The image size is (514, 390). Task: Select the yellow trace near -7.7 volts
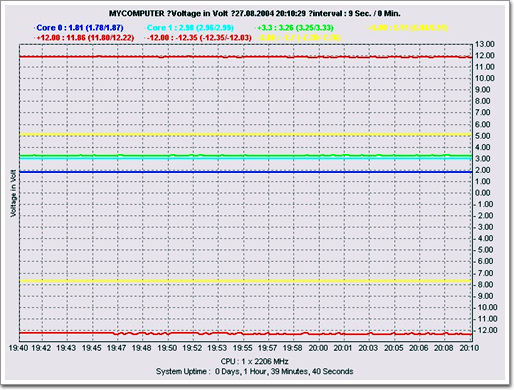point(246,281)
